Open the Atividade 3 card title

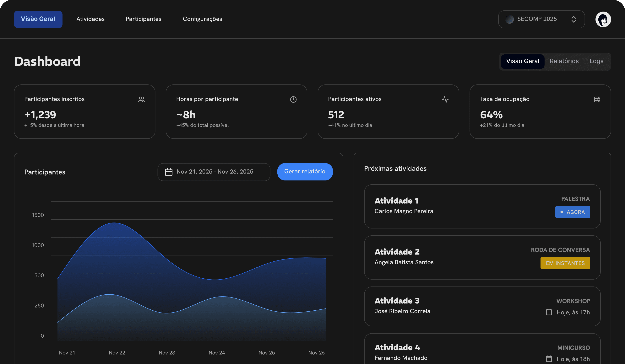[397, 301]
